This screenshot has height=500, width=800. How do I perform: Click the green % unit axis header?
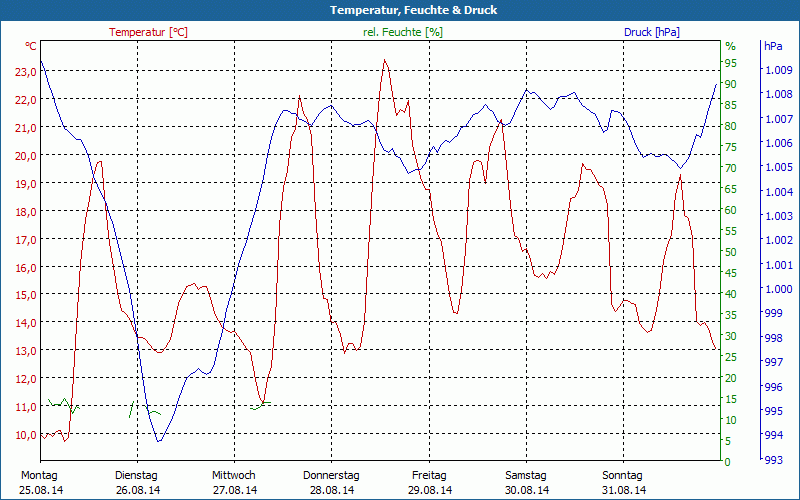pos(730,46)
